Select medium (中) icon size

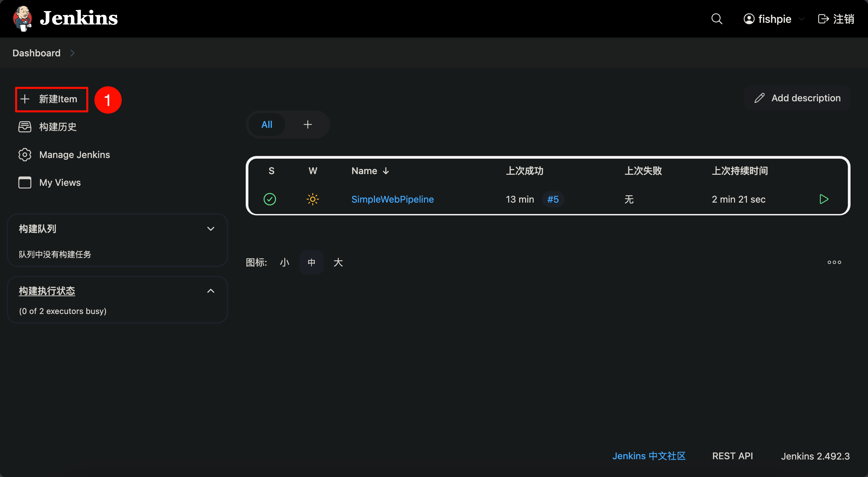click(x=311, y=262)
